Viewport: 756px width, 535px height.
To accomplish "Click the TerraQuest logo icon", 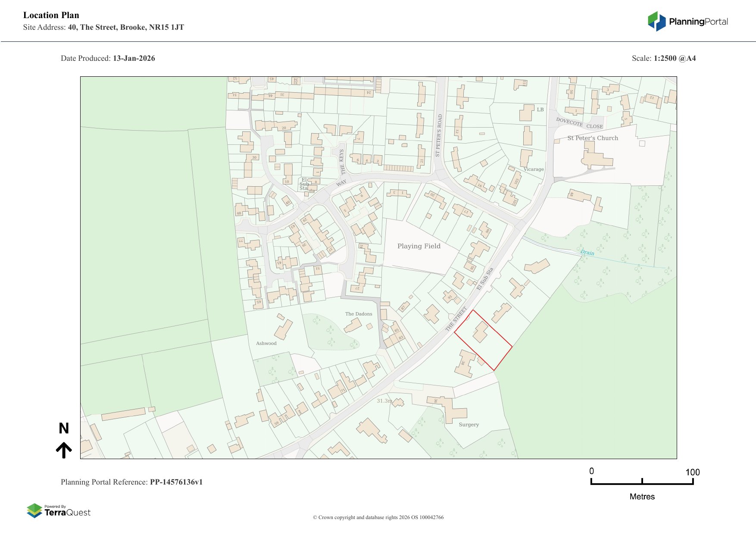I will point(34,511).
